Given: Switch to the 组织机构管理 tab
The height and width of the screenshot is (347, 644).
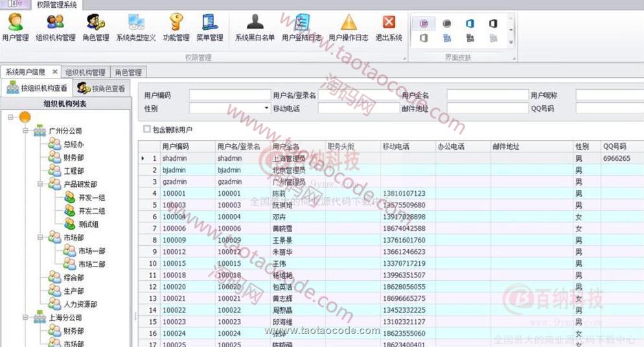Looking at the screenshot, I should [85, 72].
